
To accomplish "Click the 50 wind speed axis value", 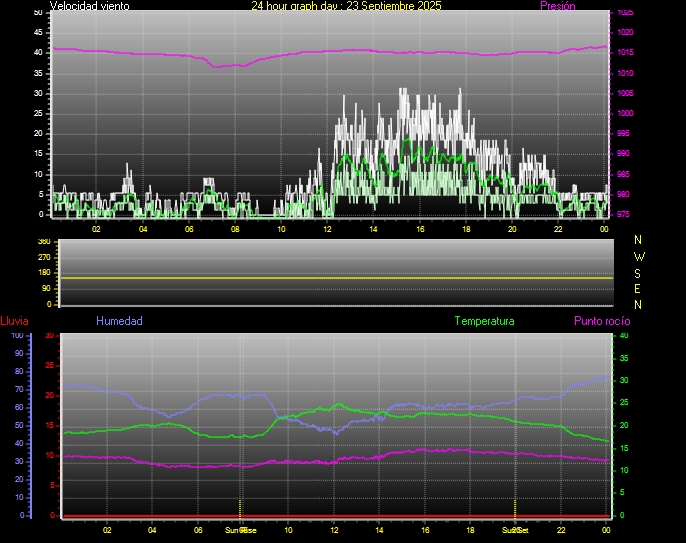I will pos(39,12).
